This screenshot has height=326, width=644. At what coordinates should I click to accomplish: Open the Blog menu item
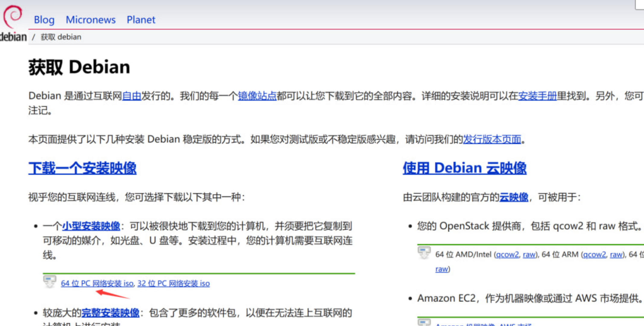(44, 20)
